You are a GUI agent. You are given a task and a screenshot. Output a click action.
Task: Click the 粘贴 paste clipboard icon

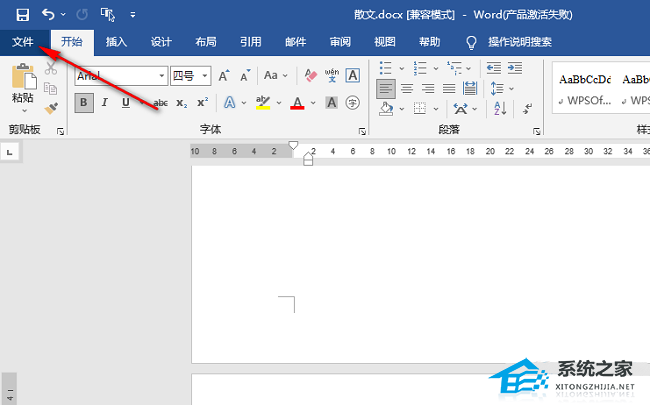click(24, 77)
